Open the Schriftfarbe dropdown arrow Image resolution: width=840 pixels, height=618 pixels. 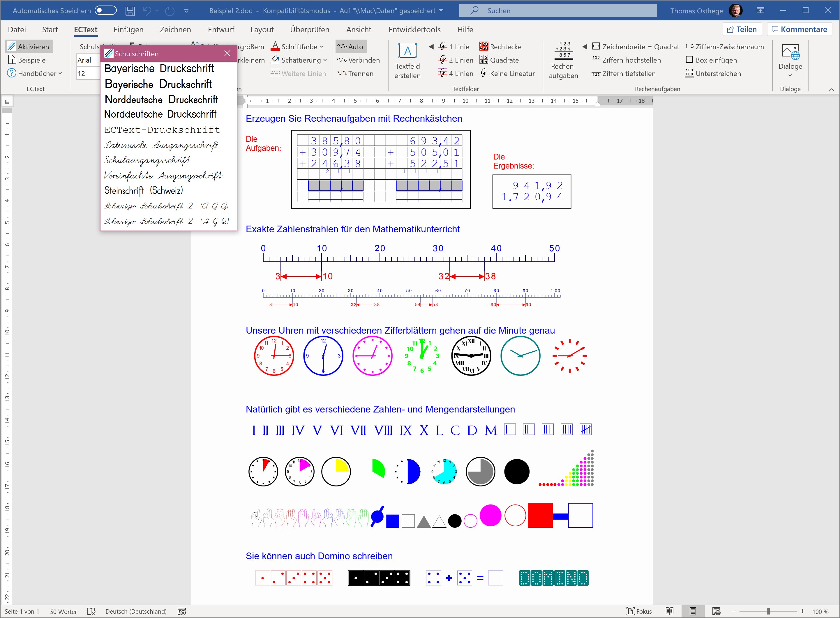tap(322, 47)
